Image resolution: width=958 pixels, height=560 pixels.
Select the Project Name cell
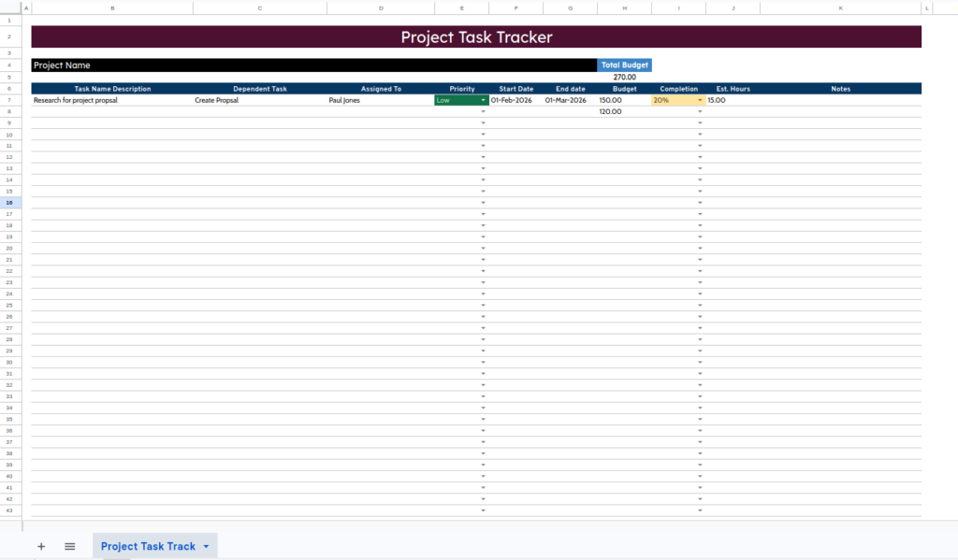pos(314,65)
